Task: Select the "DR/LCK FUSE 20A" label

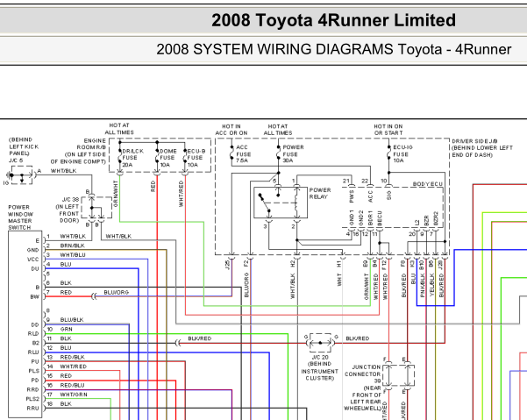Action: (x=132, y=158)
